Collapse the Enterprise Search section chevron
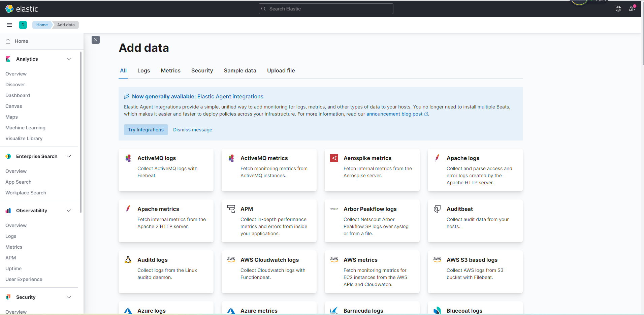Screen dimensions: 644x315 (x=69, y=156)
